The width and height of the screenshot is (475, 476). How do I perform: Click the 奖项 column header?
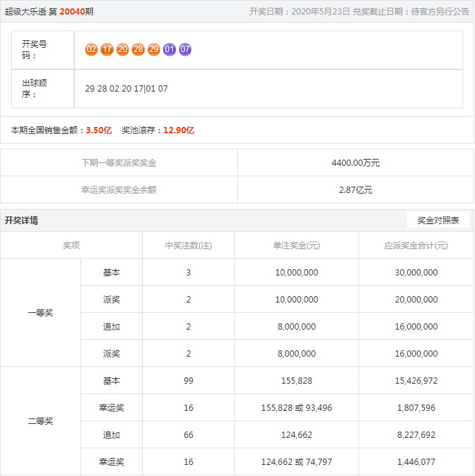point(71,246)
